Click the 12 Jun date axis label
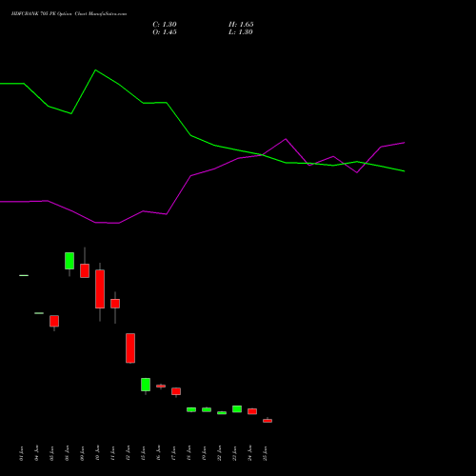 [128, 453]
